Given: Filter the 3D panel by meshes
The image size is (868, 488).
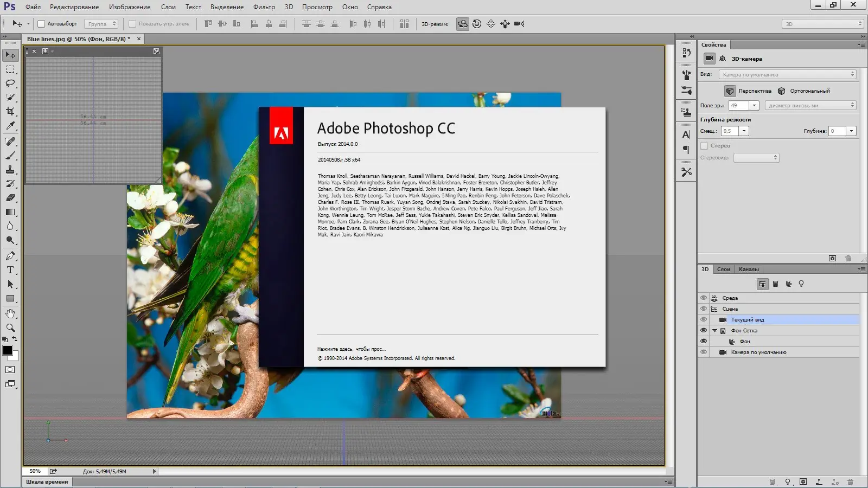Looking at the screenshot, I should pos(775,284).
